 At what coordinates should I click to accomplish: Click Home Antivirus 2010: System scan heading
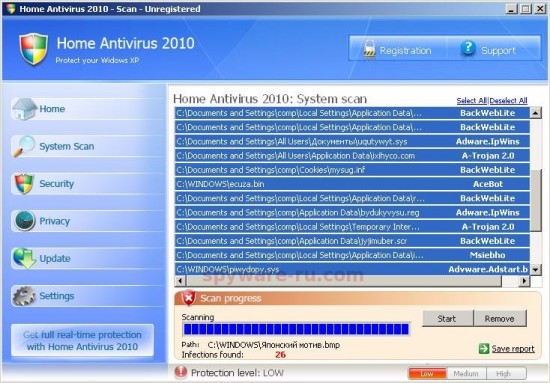(x=270, y=99)
